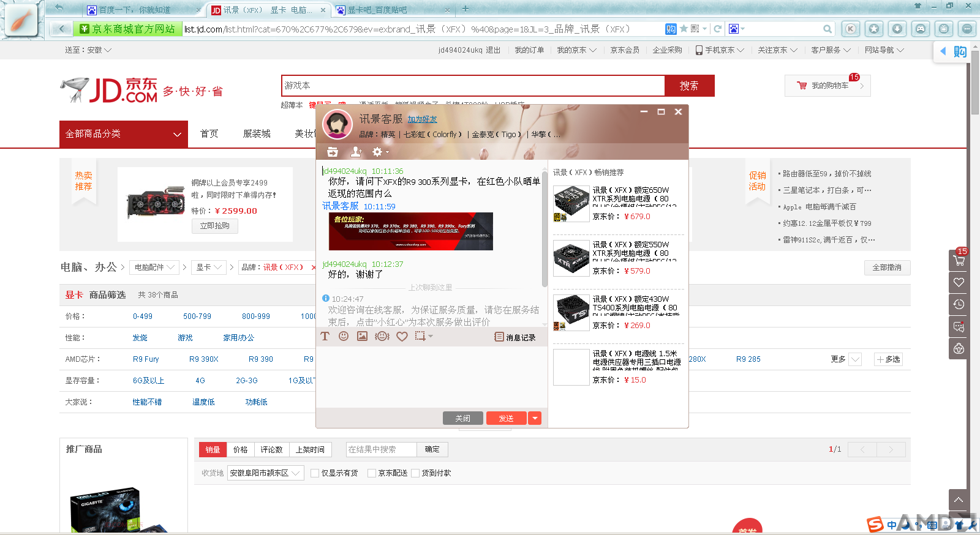The width and height of the screenshot is (980, 535).
Task: Click the 关闭 button in chat
Action: point(463,418)
